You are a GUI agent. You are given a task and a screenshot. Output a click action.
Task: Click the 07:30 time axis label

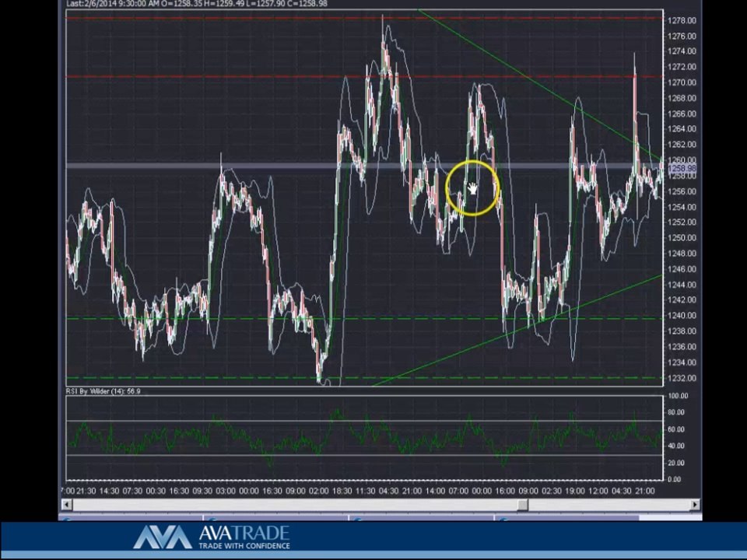coord(132,491)
